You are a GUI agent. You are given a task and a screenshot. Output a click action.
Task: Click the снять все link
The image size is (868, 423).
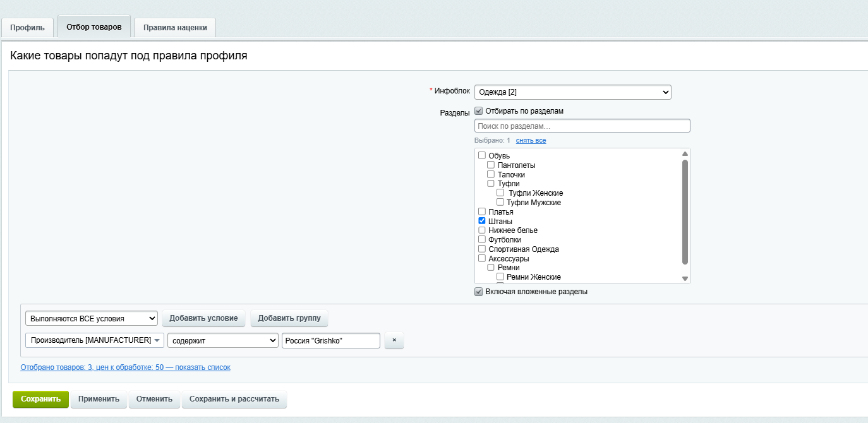(531, 140)
